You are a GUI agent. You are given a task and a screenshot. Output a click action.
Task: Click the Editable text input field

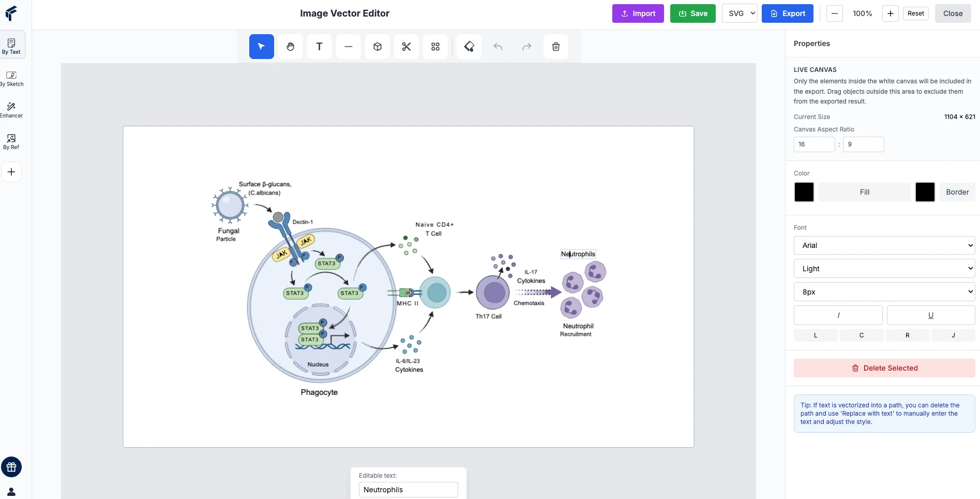click(x=408, y=490)
